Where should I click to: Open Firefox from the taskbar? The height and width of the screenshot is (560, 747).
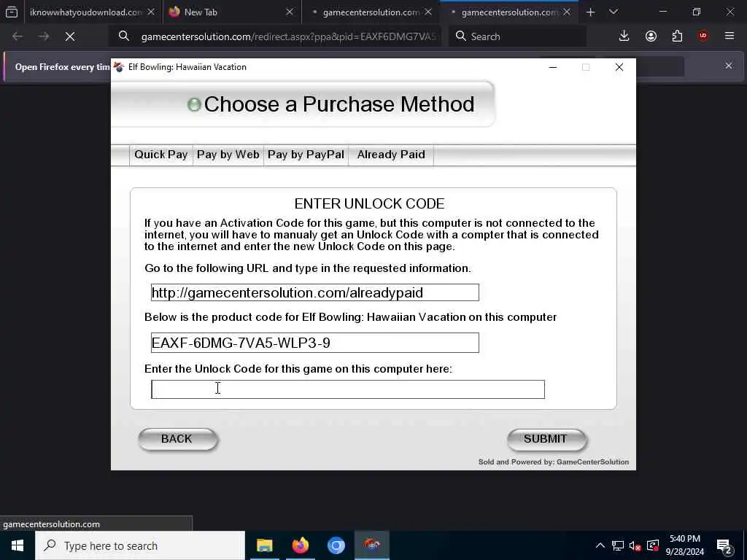(x=300, y=545)
